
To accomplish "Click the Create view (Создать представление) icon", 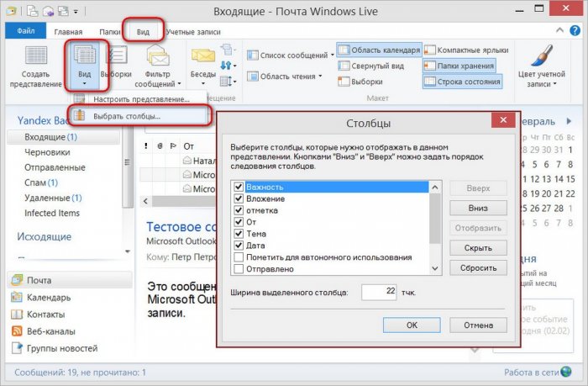I will pos(36,56).
